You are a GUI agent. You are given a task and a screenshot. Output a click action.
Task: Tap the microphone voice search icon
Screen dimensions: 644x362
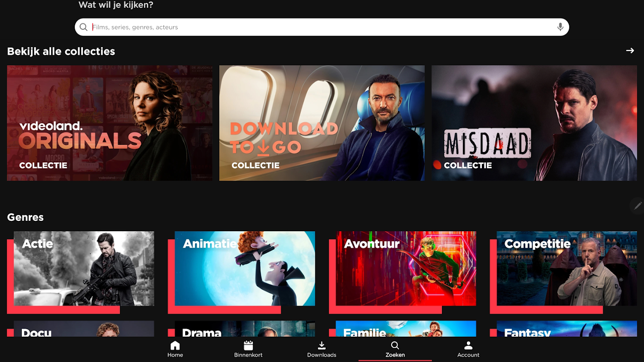tap(560, 27)
